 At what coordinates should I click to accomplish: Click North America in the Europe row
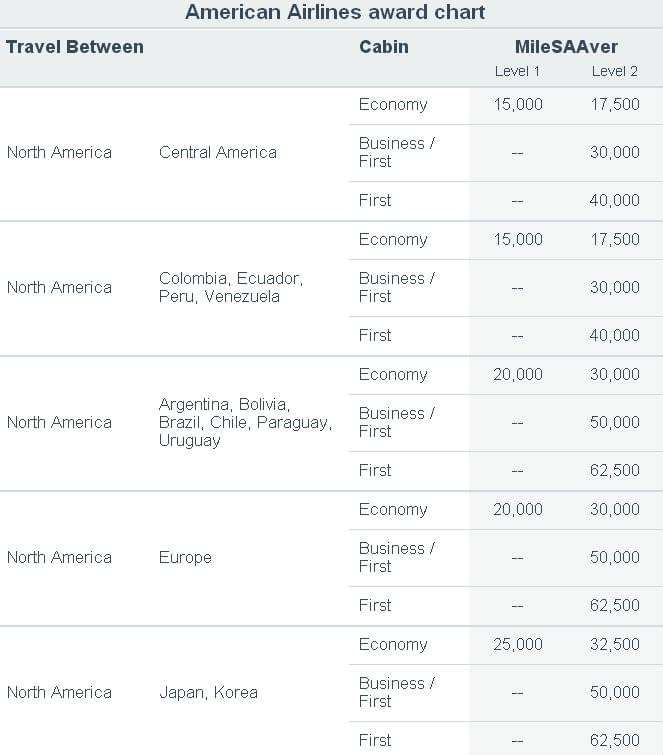coord(59,558)
